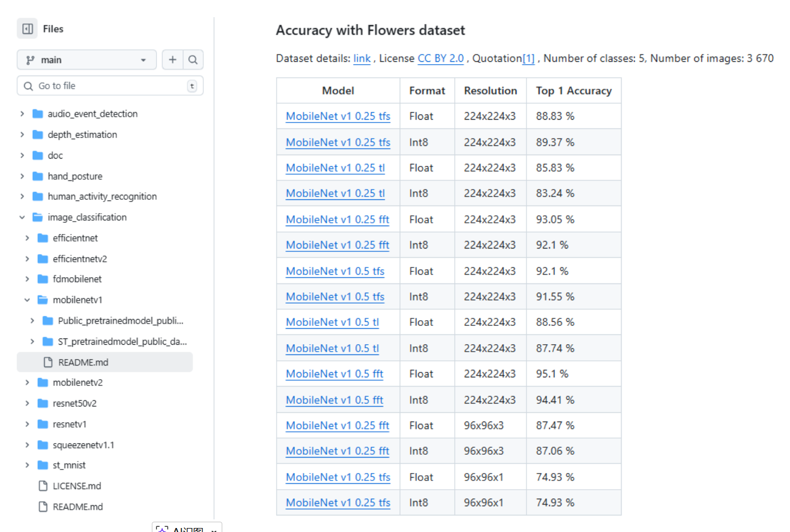
Task: Open the dataset details 'link' hyperlink
Action: pos(361,58)
